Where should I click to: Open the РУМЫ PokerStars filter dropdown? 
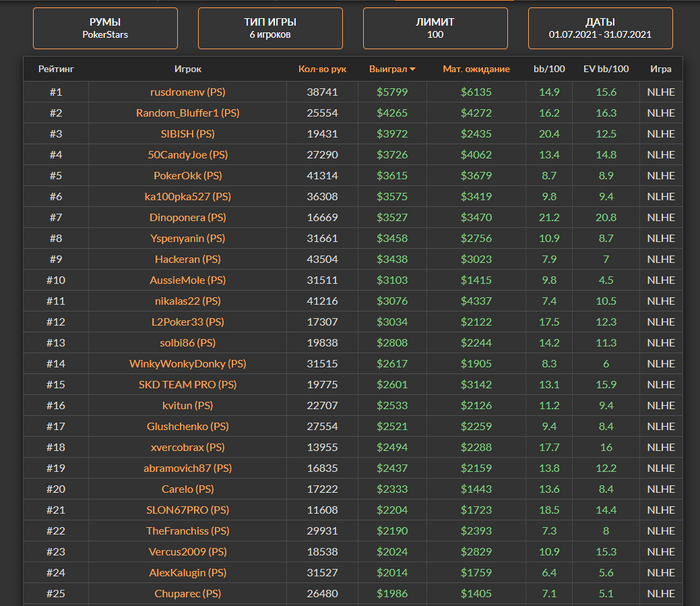(x=105, y=28)
